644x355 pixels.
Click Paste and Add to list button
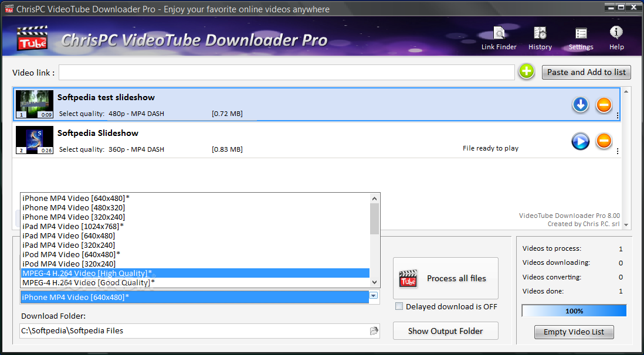[x=587, y=72]
